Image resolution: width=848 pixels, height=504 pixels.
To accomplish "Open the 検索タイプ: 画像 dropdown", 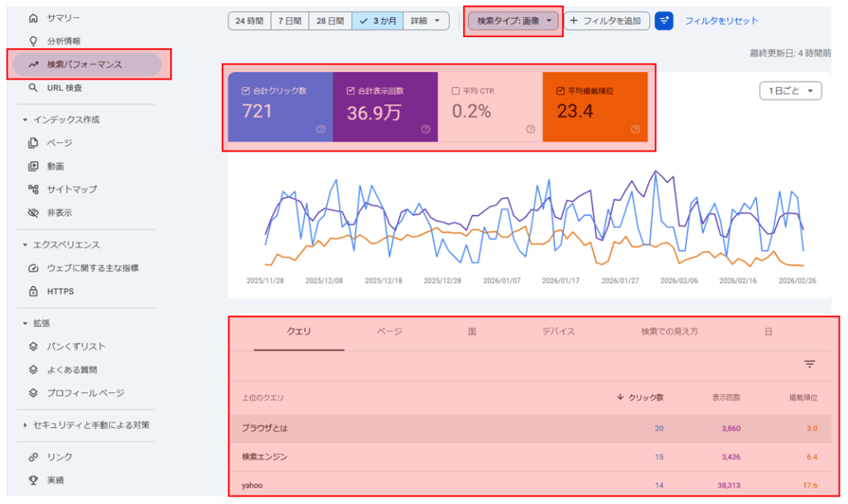I will pos(512,21).
